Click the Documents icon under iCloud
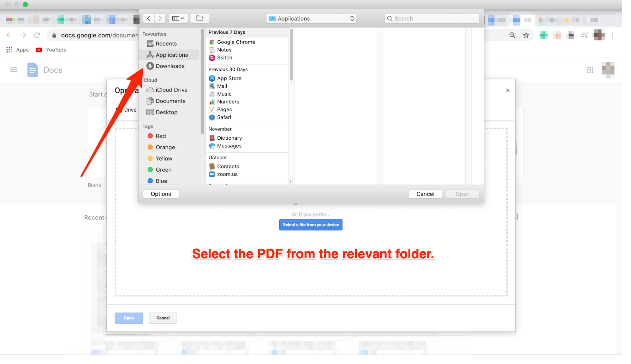This screenshot has height=364, width=631. (x=150, y=101)
